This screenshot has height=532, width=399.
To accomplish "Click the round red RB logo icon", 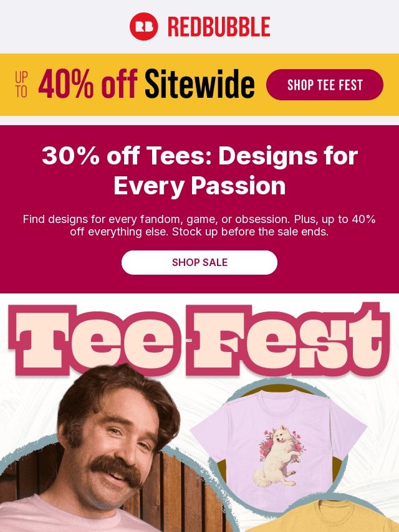I will click(143, 26).
